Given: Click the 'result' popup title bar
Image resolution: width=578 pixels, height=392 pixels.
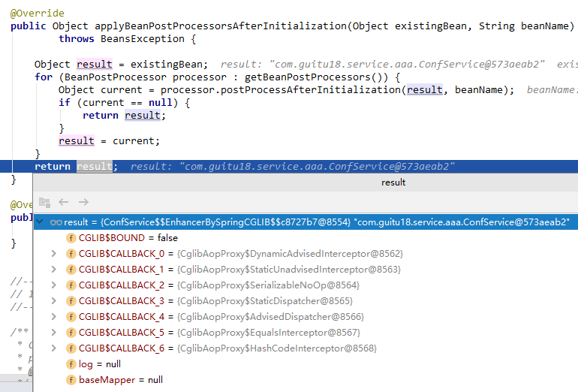Looking at the screenshot, I should [306, 182].
